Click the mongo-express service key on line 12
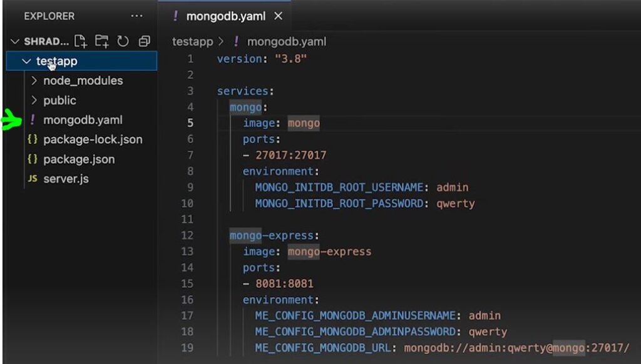Viewport: 641px width, 364px height. pyautogui.click(x=271, y=236)
